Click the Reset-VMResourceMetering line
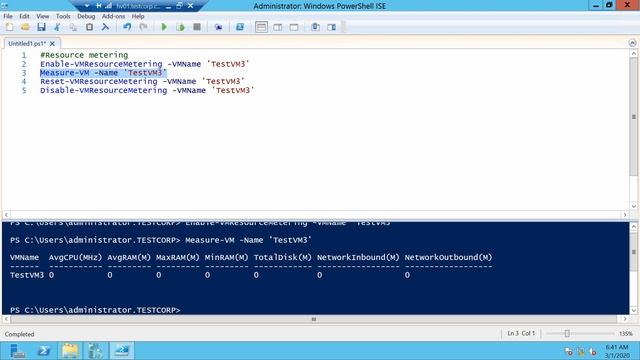Image resolution: width=640 pixels, height=360 pixels. pos(142,82)
